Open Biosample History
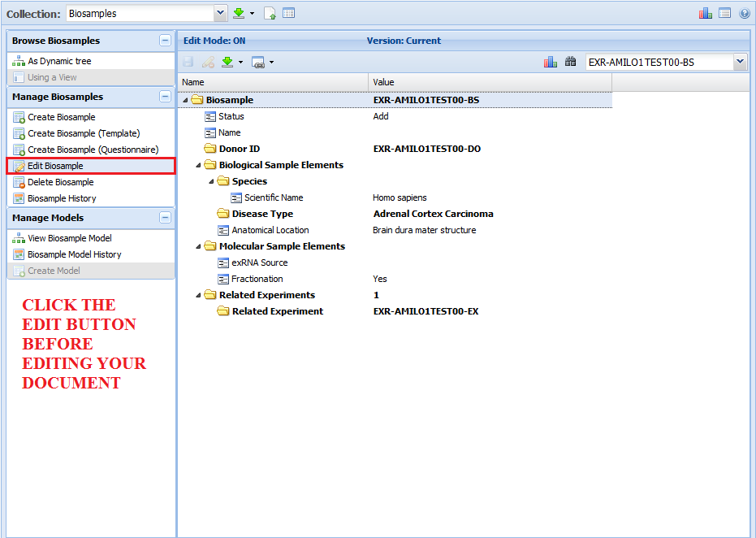The image size is (756, 538). [62, 198]
